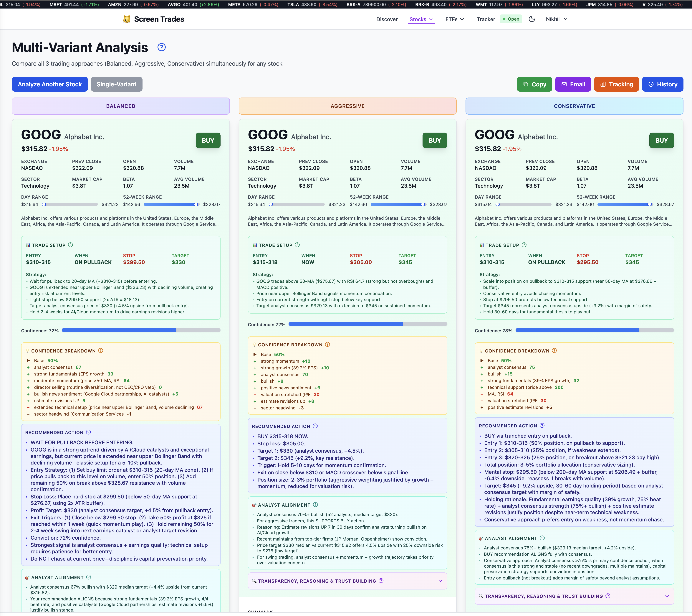Click the lightbulb icon in Conservative Confidence Breakdown

tap(481, 351)
